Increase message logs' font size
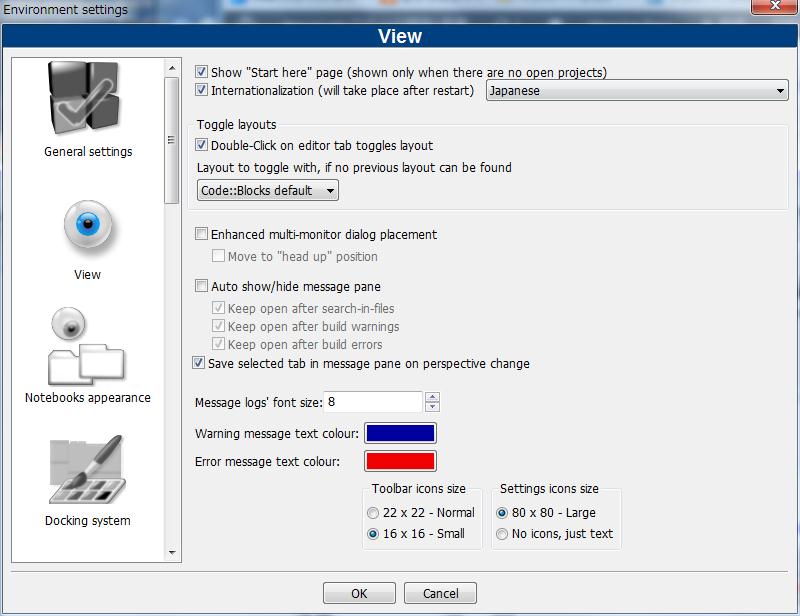The width and height of the screenshot is (800, 616). [x=432, y=397]
